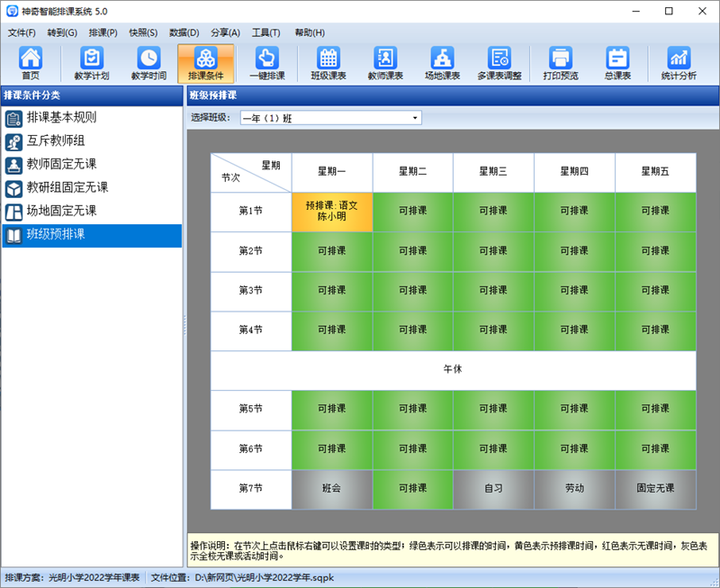Click 第3节 可排课 cell under 星期三

(493, 291)
